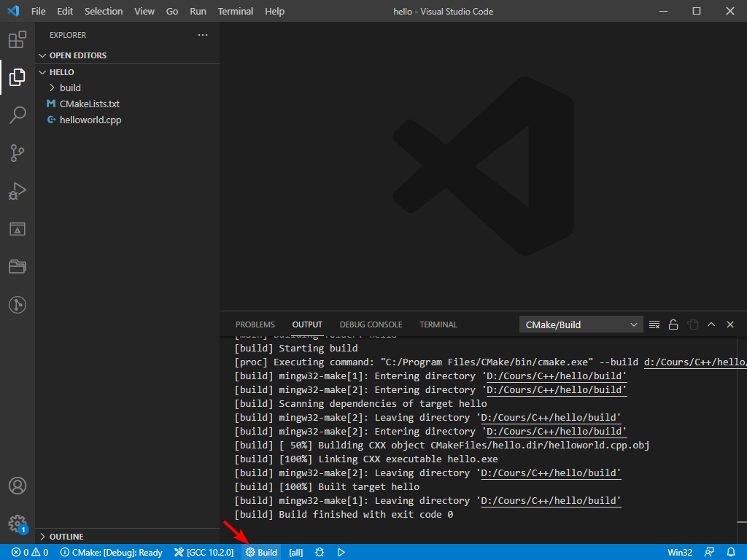
Task: Open the Edit menu
Action: 65,11
